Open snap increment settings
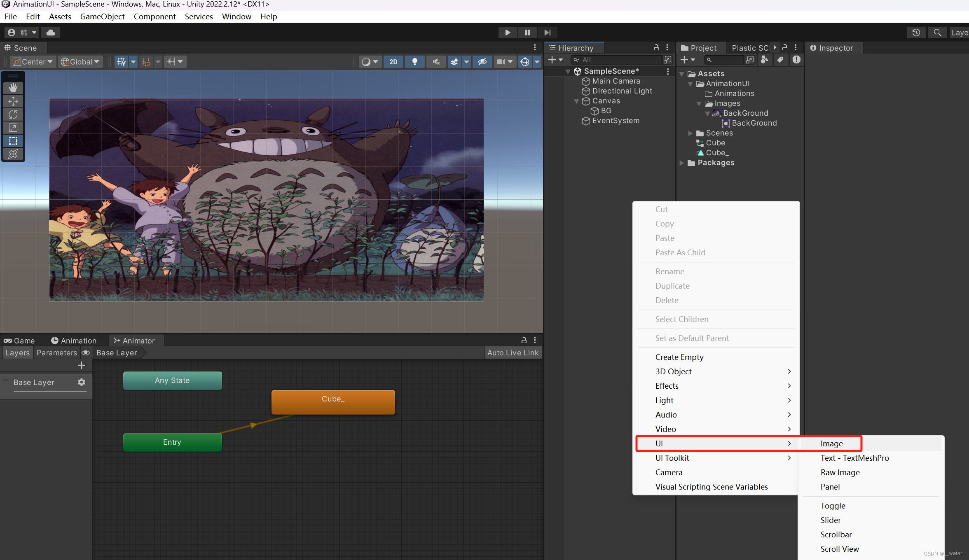Viewport: 969px width, 560px height. coord(175,62)
